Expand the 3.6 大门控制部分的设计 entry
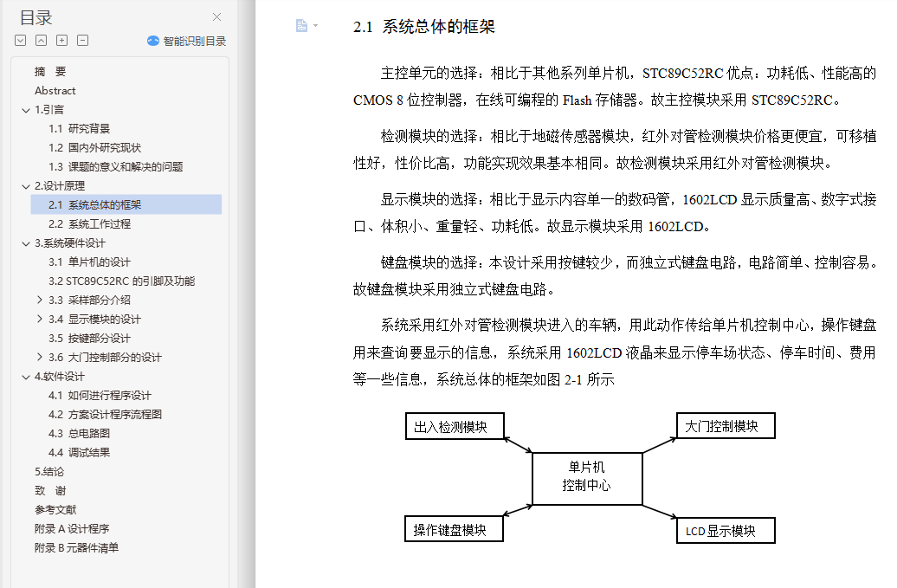 40,357
